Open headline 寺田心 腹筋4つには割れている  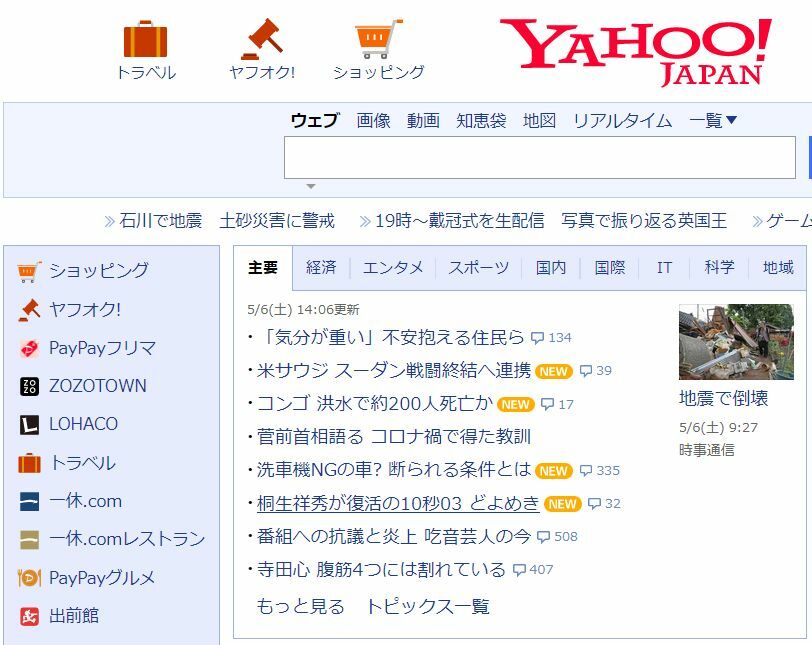pos(381,569)
